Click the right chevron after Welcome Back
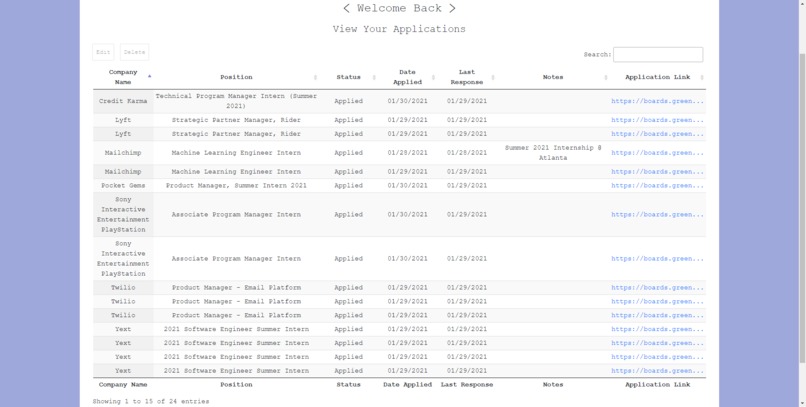Image resolution: width=806 pixels, height=407 pixels. (x=452, y=8)
